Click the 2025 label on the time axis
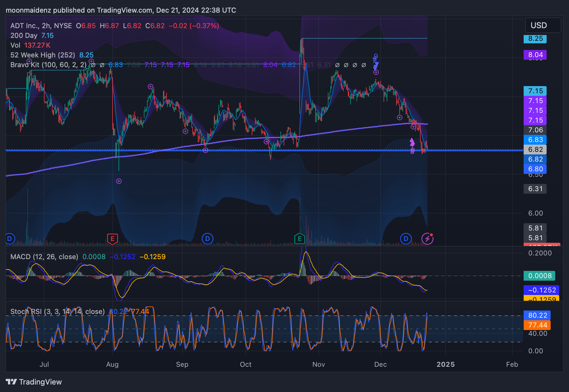This screenshot has width=569, height=392. [x=446, y=364]
